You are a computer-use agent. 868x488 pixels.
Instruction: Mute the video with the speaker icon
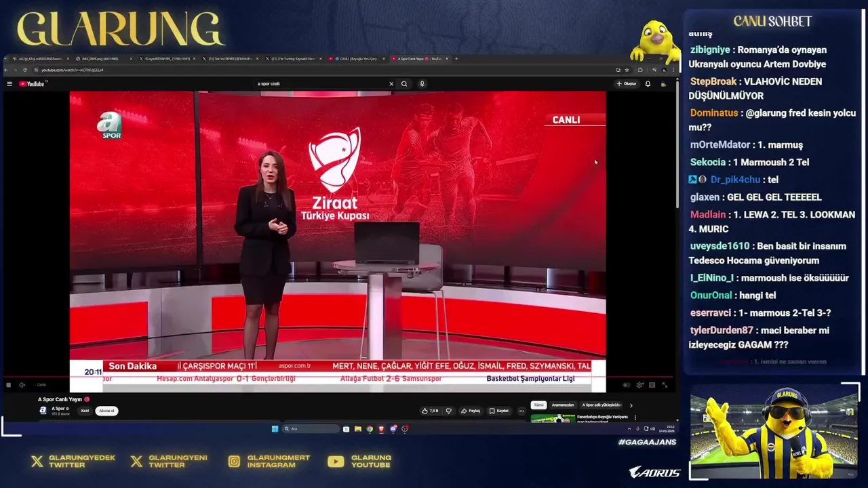coord(22,385)
